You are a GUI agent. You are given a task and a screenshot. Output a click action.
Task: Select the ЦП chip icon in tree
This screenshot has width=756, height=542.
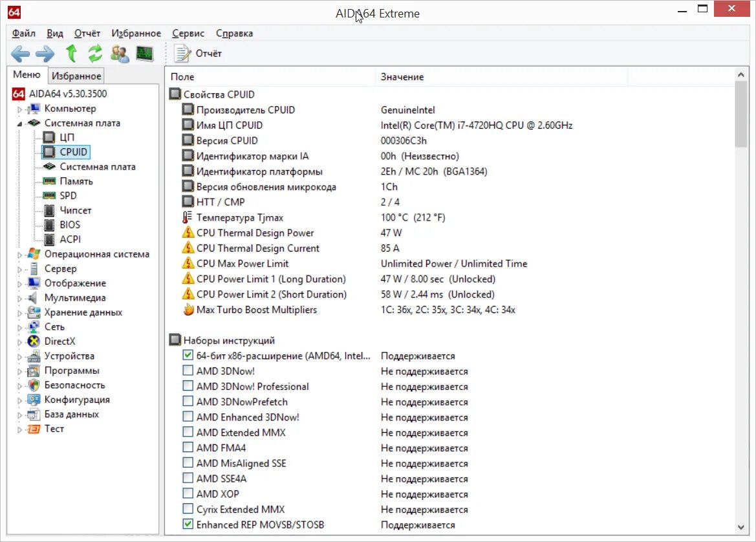point(49,137)
